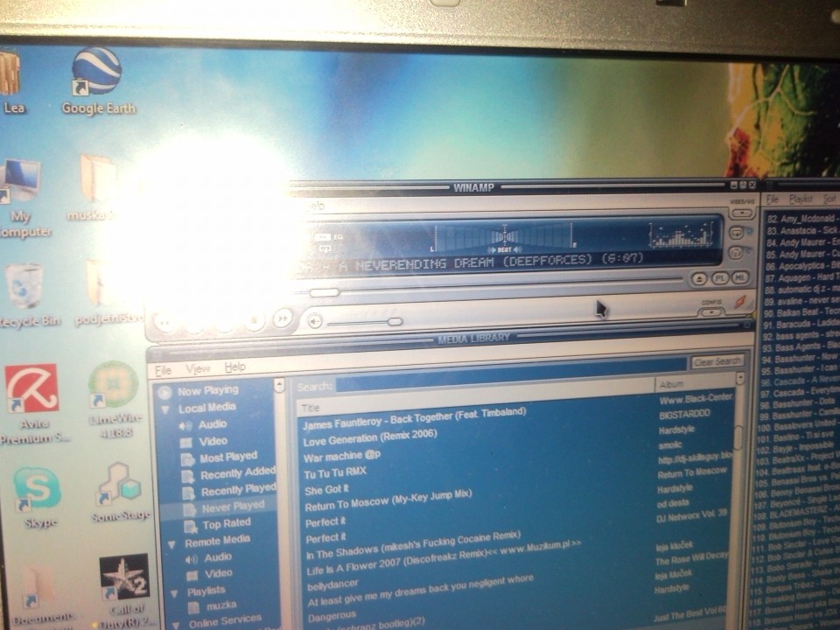The height and width of the screenshot is (630, 840).
Task: Open Media Library File menu
Action: [x=163, y=371]
